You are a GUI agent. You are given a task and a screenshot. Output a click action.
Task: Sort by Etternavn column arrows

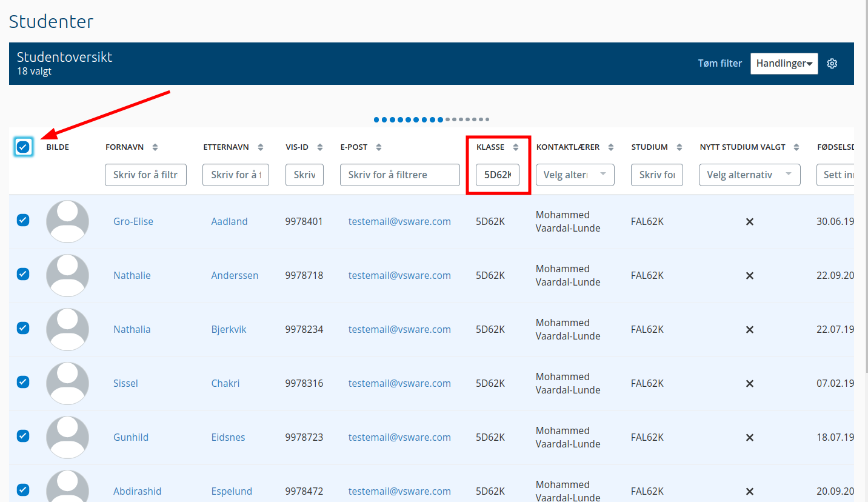point(261,147)
